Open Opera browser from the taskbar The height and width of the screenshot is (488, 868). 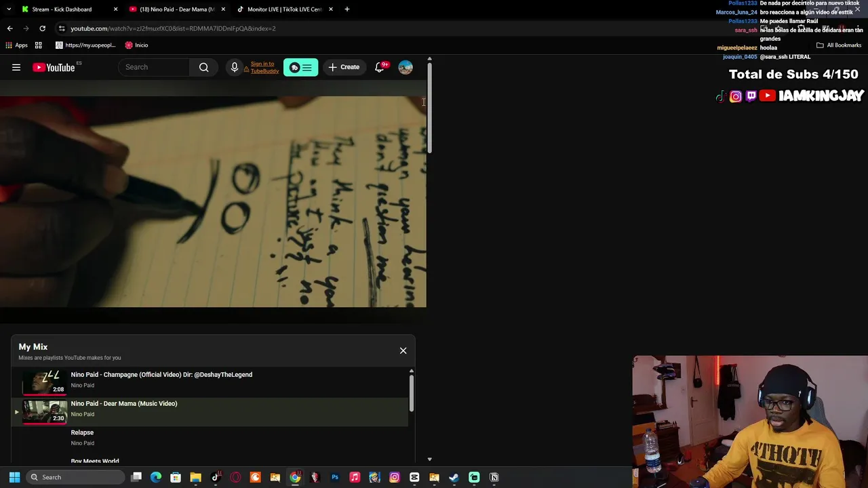(x=235, y=477)
